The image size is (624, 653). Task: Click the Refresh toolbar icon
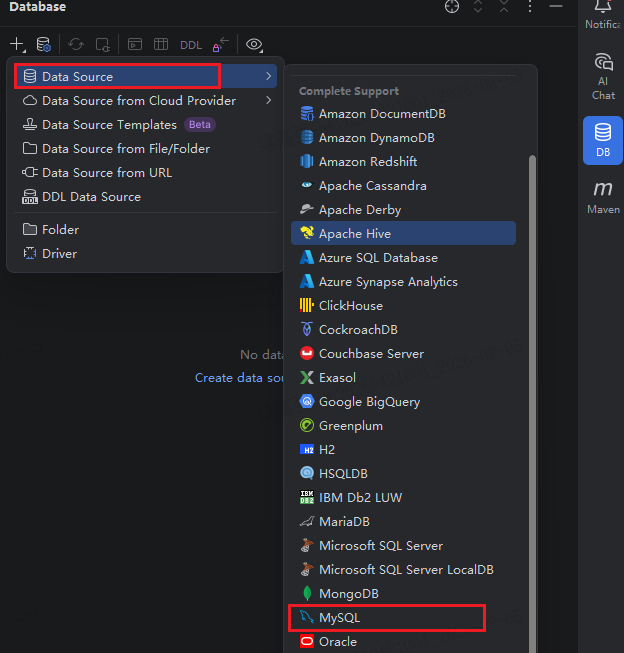point(76,44)
